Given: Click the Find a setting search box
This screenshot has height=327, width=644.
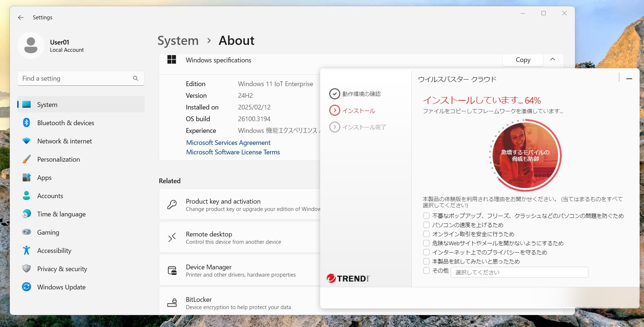Looking at the screenshot, I should [x=81, y=78].
